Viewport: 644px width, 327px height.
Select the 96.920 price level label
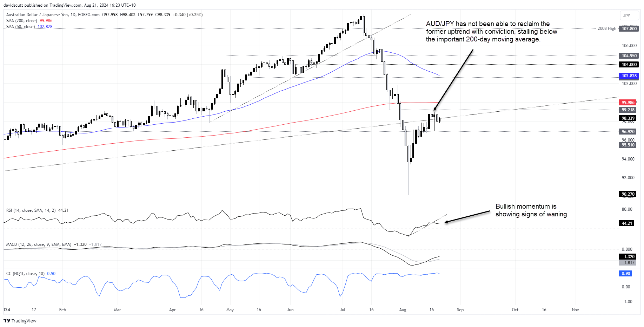coord(628,132)
